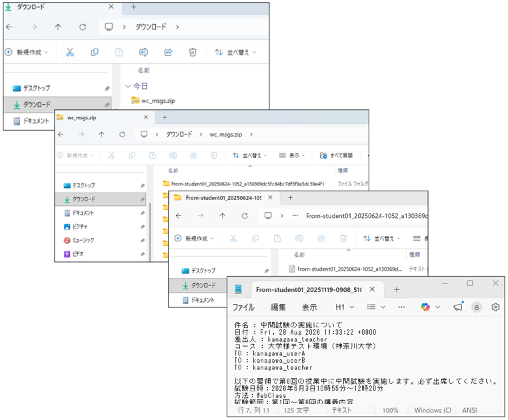Viewport: 508px width, 420px height.
Task: Select wc_msgs.zip file in Downloads
Action: click(x=153, y=101)
